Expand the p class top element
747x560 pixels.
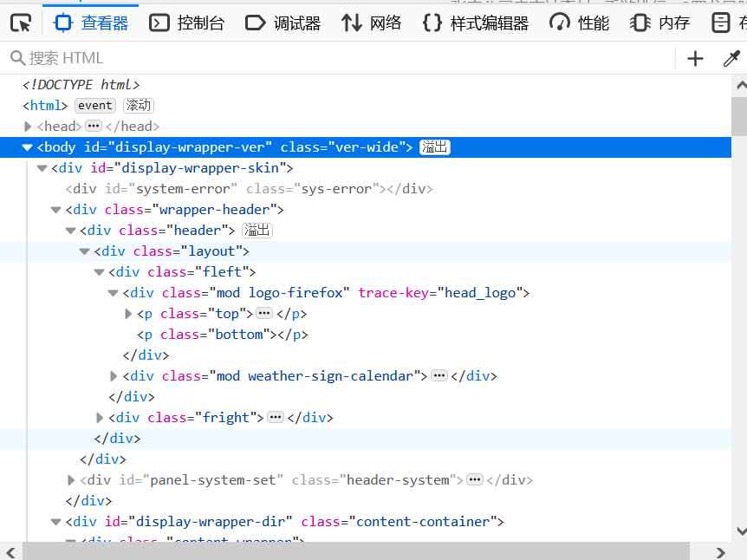[x=127, y=314]
